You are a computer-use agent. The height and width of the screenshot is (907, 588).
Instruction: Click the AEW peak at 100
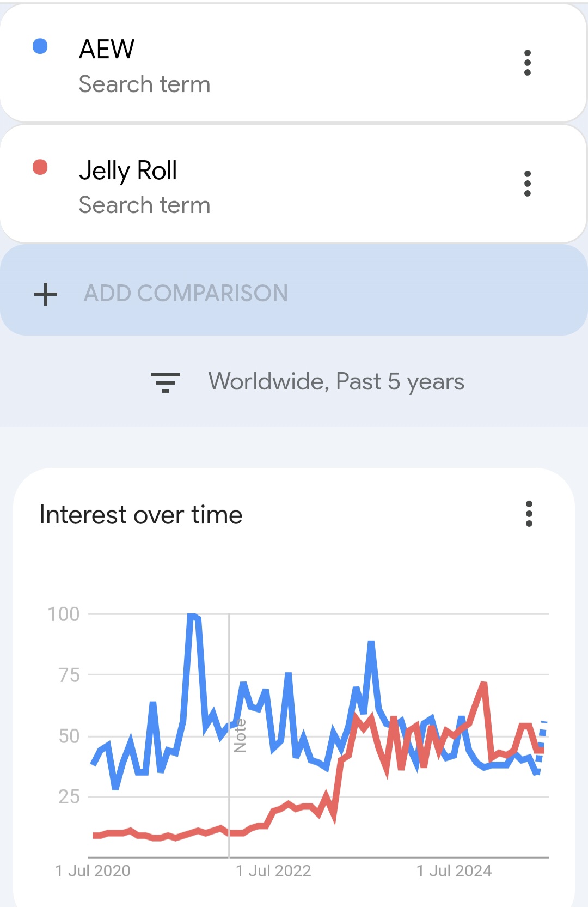tap(192, 616)
